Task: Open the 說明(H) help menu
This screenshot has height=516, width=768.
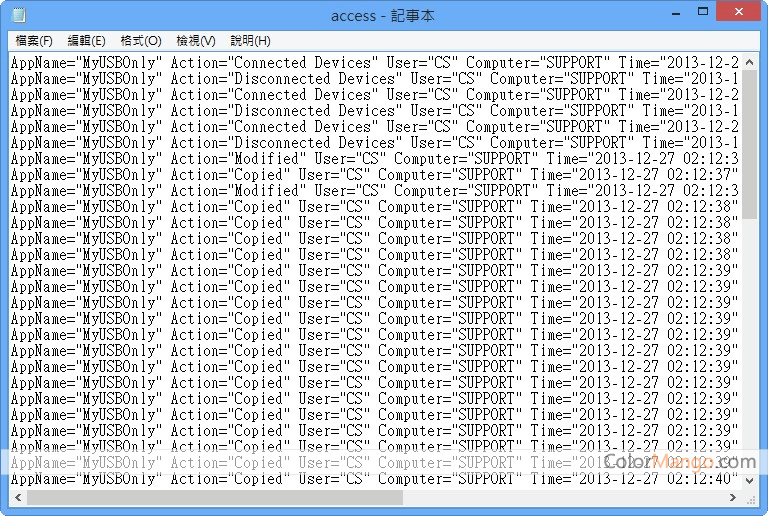Action: pyautogui.click(x=250, y=41)
